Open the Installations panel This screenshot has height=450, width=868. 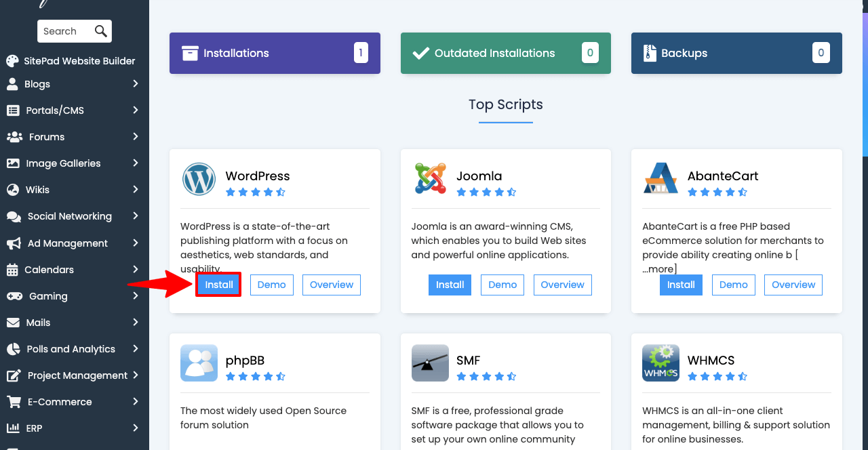coord(275,53)
